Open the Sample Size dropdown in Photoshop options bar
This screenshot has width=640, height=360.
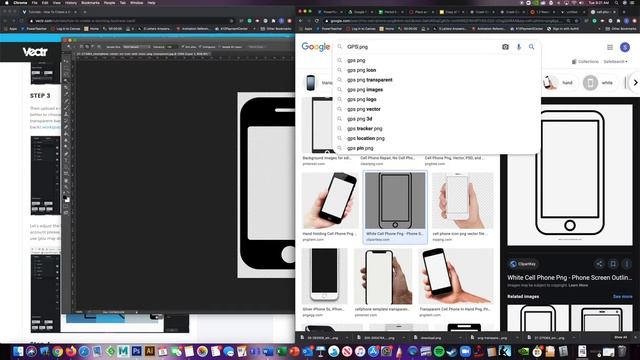click(x=136, y=47)
